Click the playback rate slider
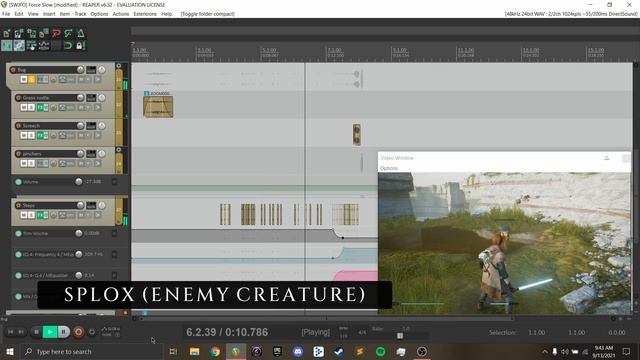640x360 pixels. pyautogui.click(x=400, y=336)
